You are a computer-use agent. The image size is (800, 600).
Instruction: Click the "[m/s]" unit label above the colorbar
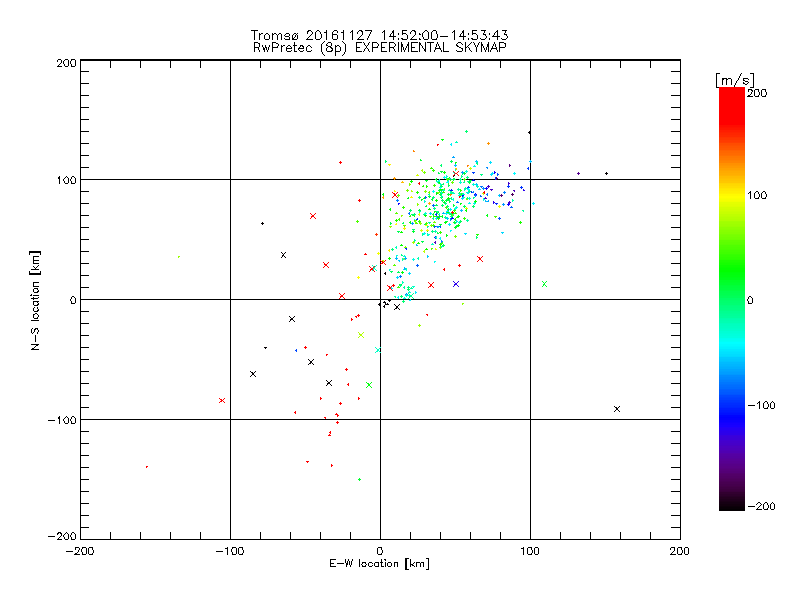[x=735, y=80]
